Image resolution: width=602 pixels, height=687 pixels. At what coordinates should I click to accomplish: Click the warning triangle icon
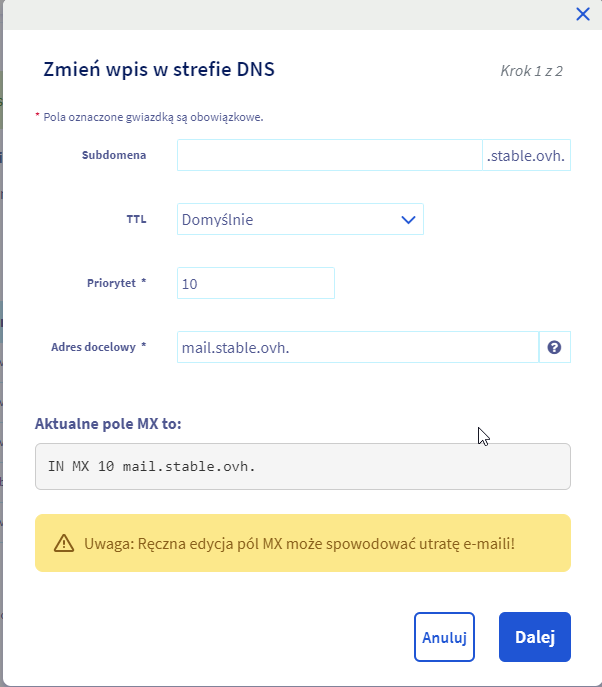(x=64, y=543)
